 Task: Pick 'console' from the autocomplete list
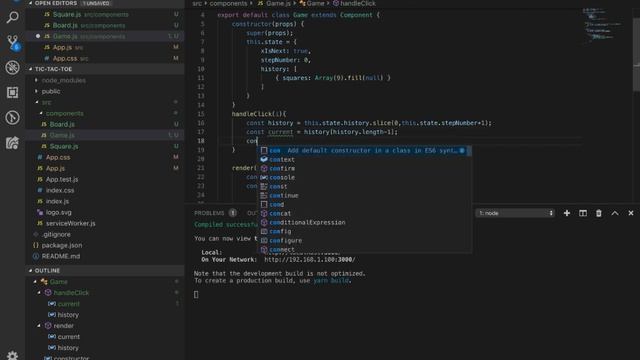(x=364, y=178)
